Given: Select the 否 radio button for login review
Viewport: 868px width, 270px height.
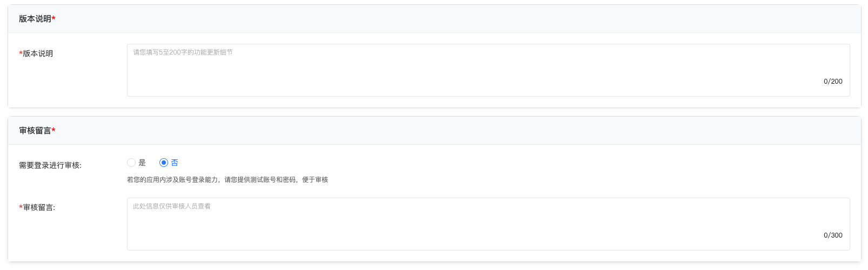Looking at the screenshot, I should 164,163.
